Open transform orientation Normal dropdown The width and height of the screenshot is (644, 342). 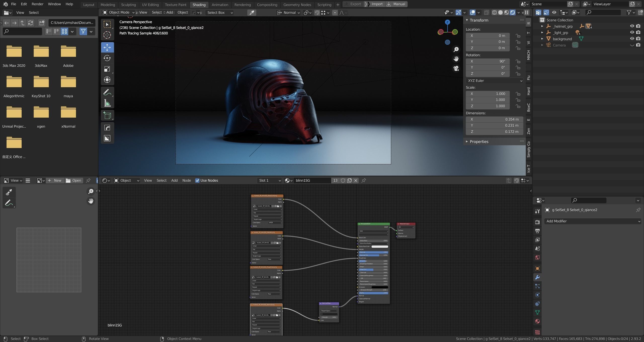[289, 13]
